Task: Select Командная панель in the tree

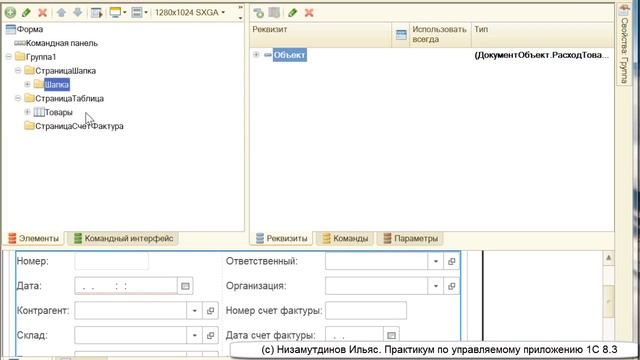Action: pos(56,43)
